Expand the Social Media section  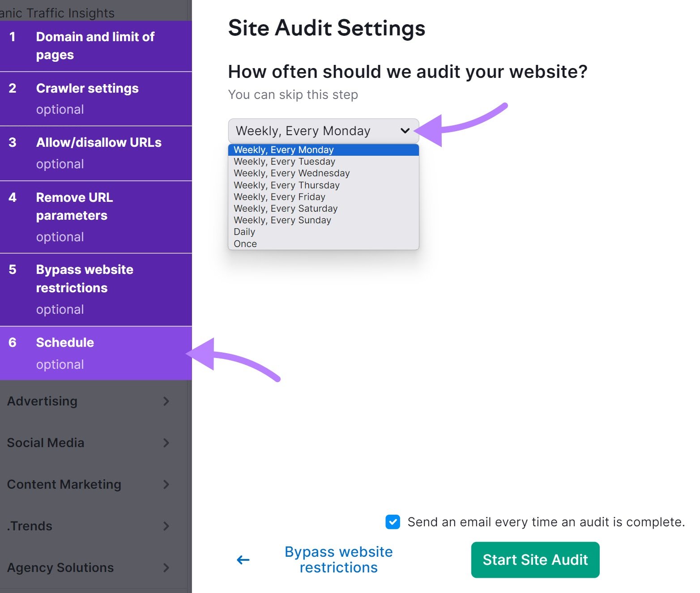point(166,443)
